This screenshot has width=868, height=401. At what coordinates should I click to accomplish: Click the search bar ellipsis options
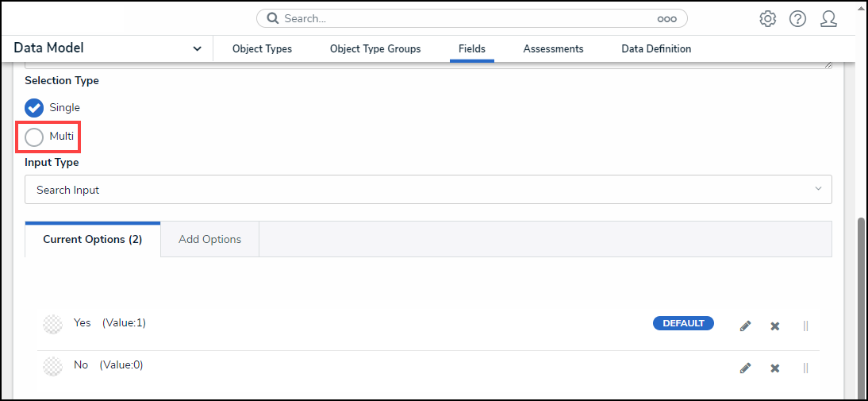[666, 18]
